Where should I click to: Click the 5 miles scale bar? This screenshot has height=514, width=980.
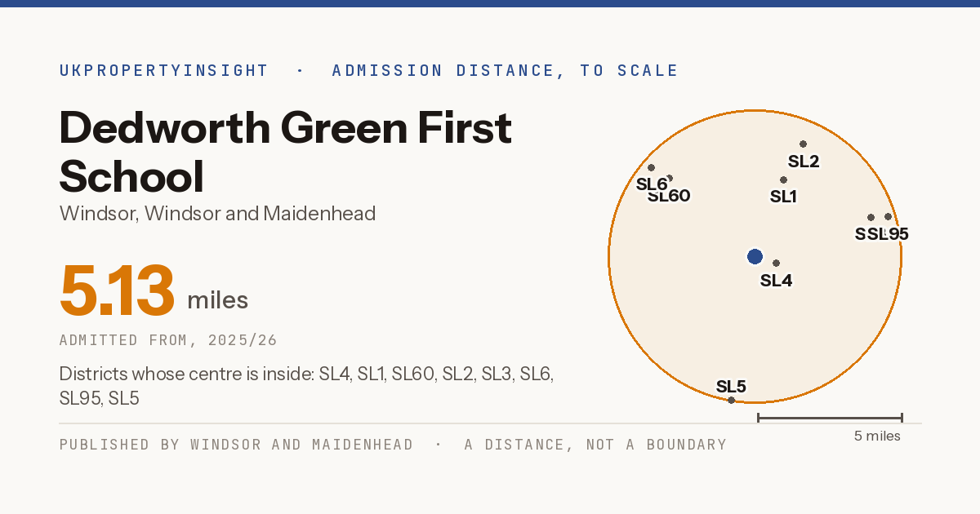click(830, 418)
